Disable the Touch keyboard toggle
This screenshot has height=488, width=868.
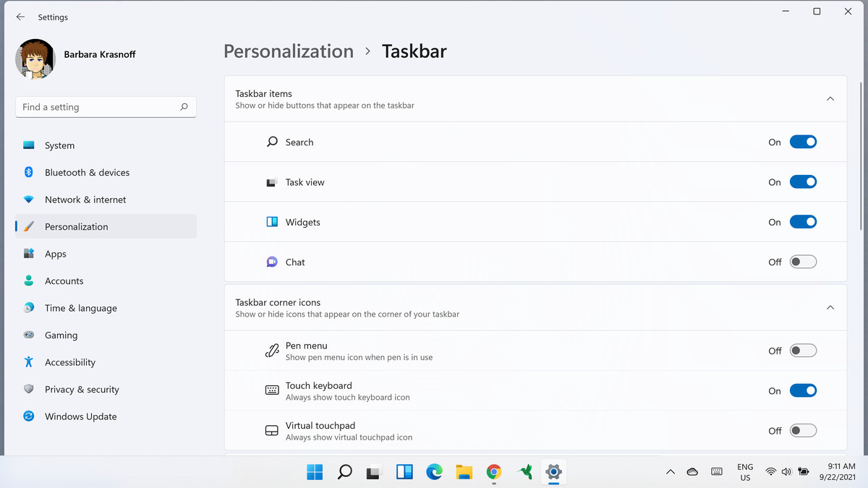pos(803,390)
